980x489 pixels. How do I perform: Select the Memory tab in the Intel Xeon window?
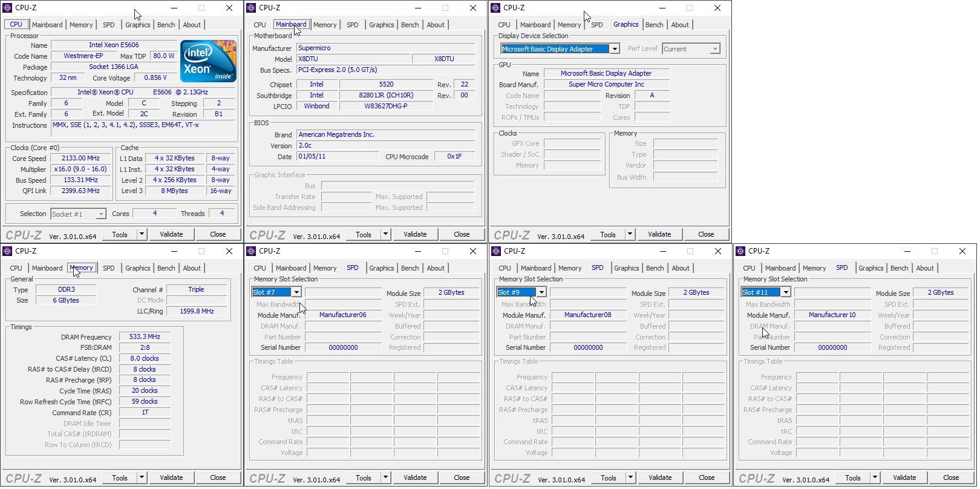[x=81, y=25]
